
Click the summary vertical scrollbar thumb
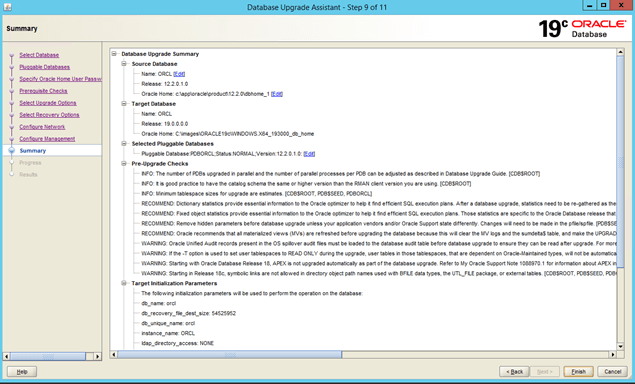coord(620,163)
